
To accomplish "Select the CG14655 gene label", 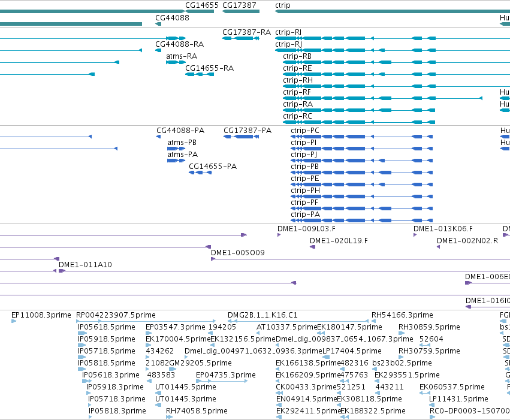I will 201,5.
